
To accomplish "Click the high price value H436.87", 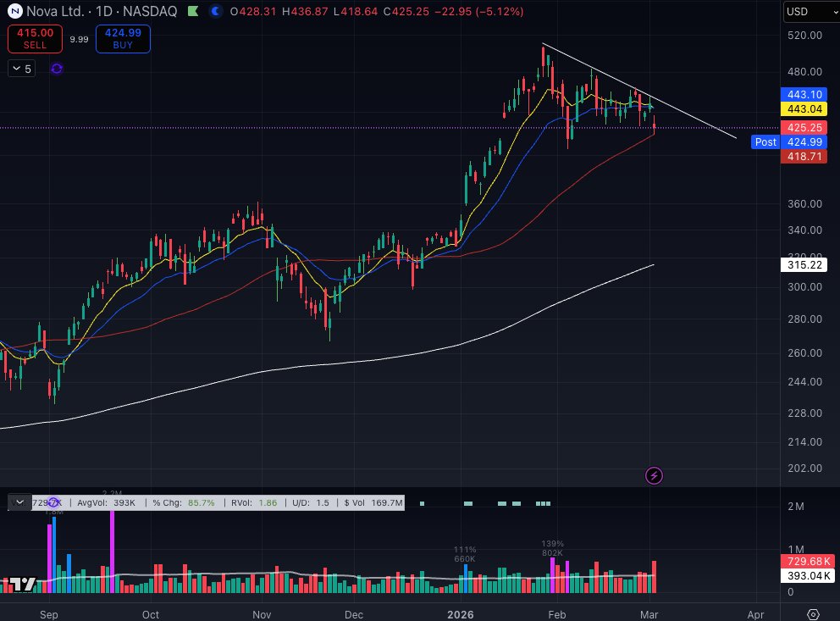I will click(305, 11).
